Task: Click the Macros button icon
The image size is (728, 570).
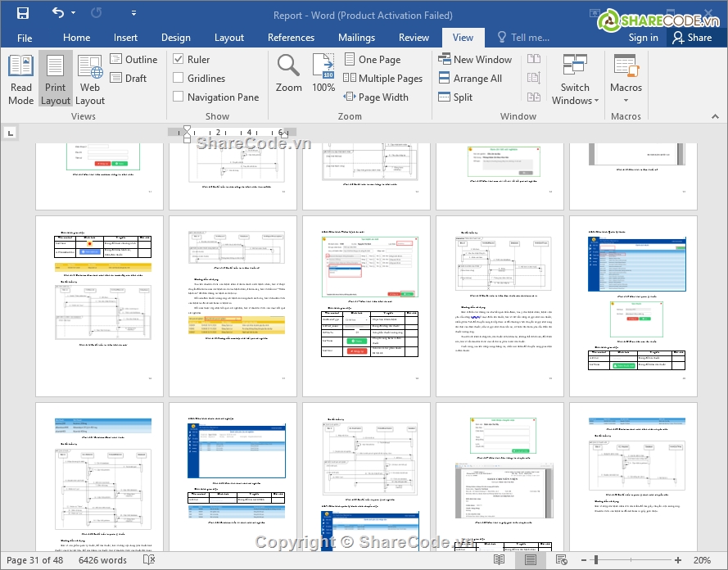Action: pyautogui.click(x=626, y=66)
